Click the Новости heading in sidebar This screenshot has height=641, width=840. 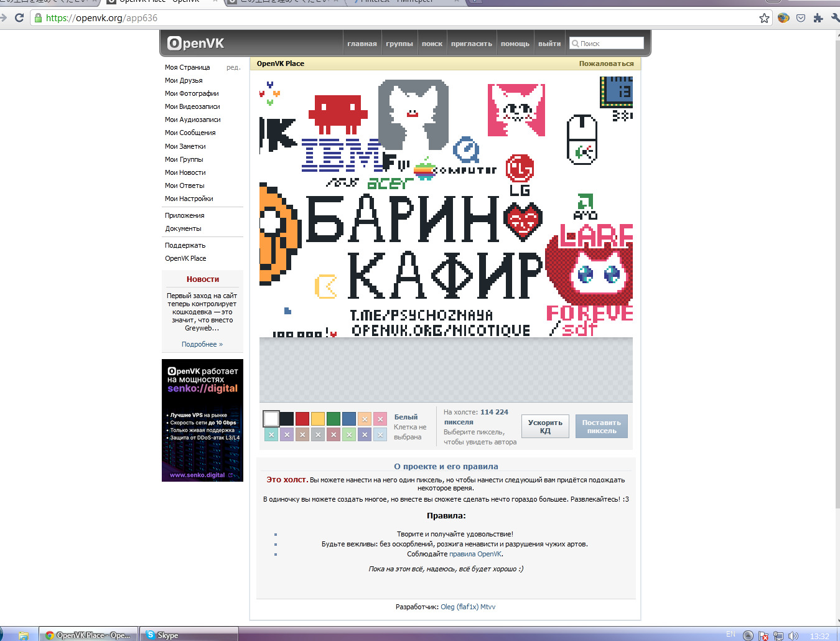(x=203, y=279)
